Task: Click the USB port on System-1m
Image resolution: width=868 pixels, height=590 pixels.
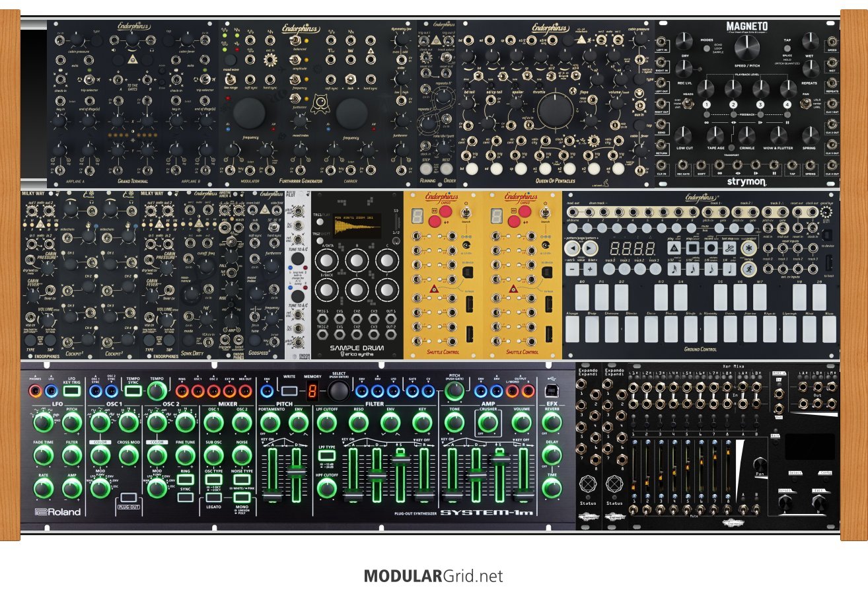Action: (x=552, y=391)
